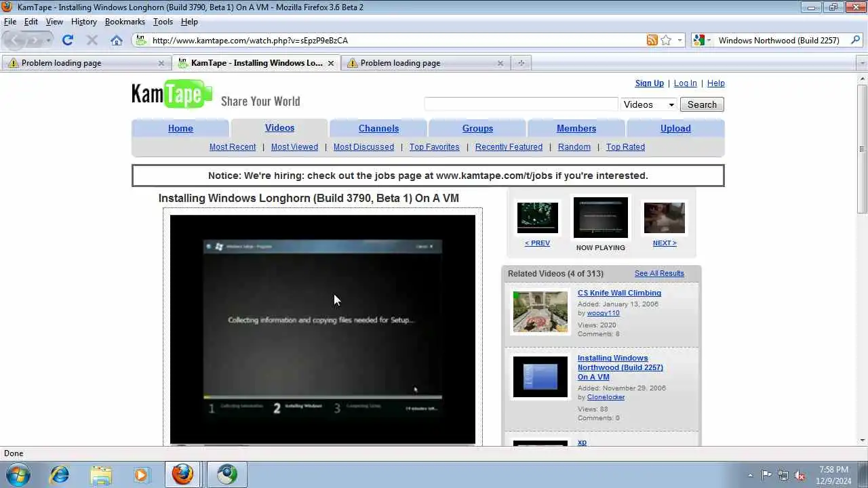Click the Log In link
The image size is (868, 488).
(x=685, y=83)
